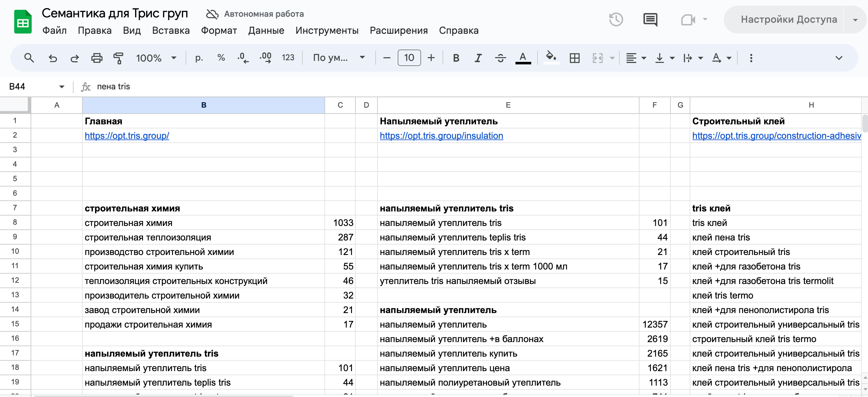868x397 pixels.
Task: Open the Файл menu
Action: (55, 30)
